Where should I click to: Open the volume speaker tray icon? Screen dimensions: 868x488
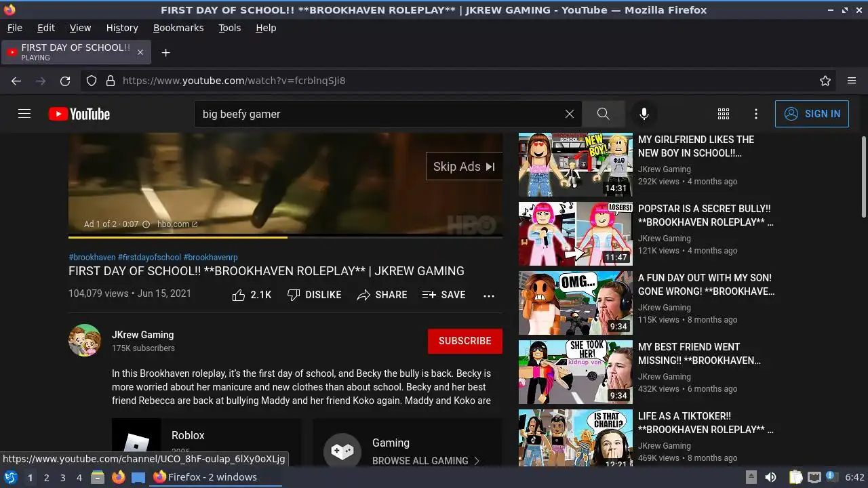pyautogui.click(x=770, y=477)
